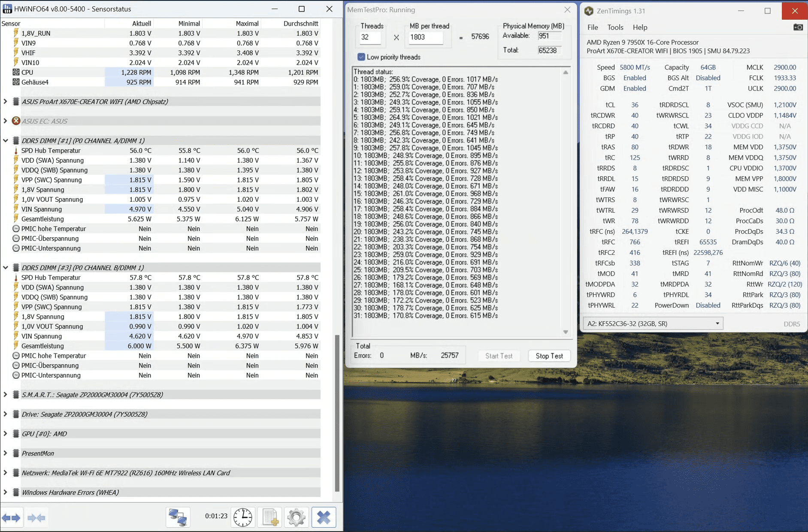The height and width of the screenshot is (532, 808).
Task: Click the Minimal column header in HWiNFO
Action: click(x=178, y=24)
